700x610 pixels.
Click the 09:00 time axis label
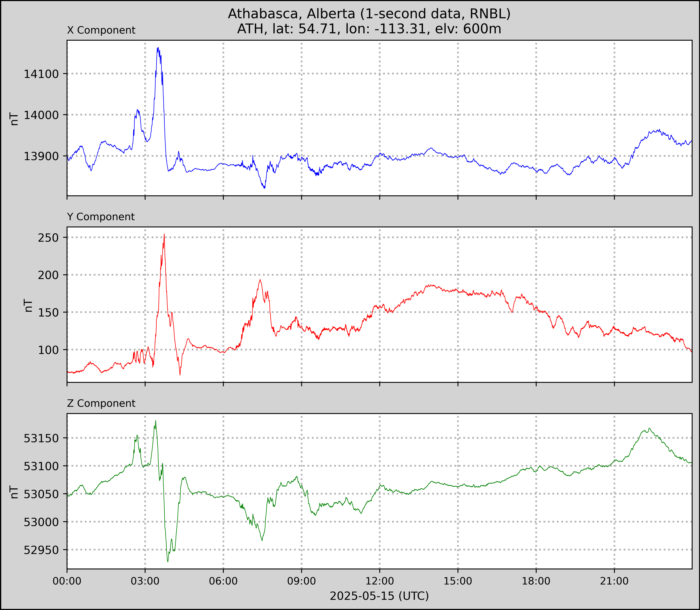[x=301, y=581]
